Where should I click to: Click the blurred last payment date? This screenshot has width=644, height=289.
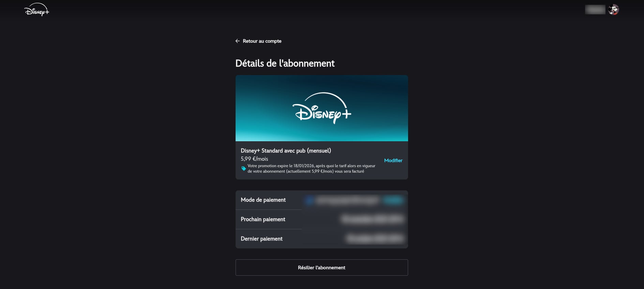pyautogui.click(x=375, y=239)
